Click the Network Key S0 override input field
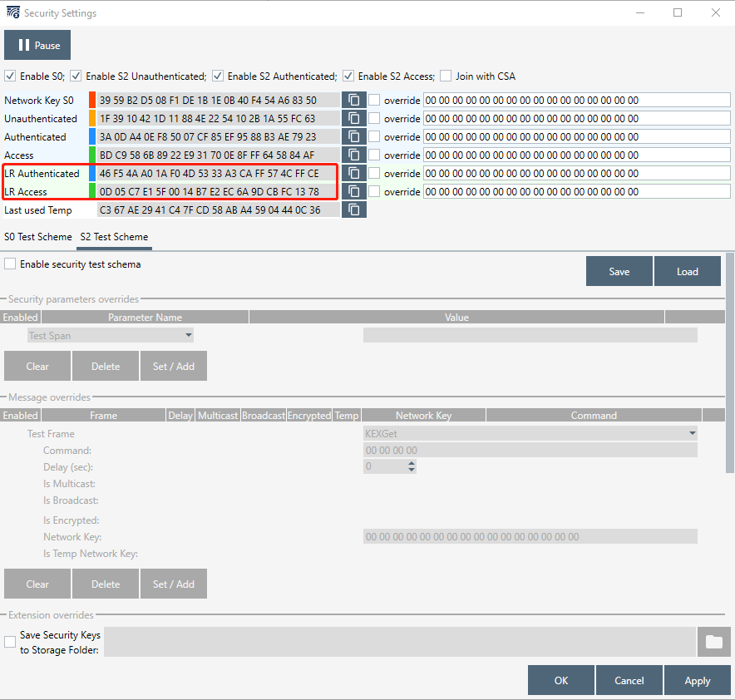 [x=576, y=100]
